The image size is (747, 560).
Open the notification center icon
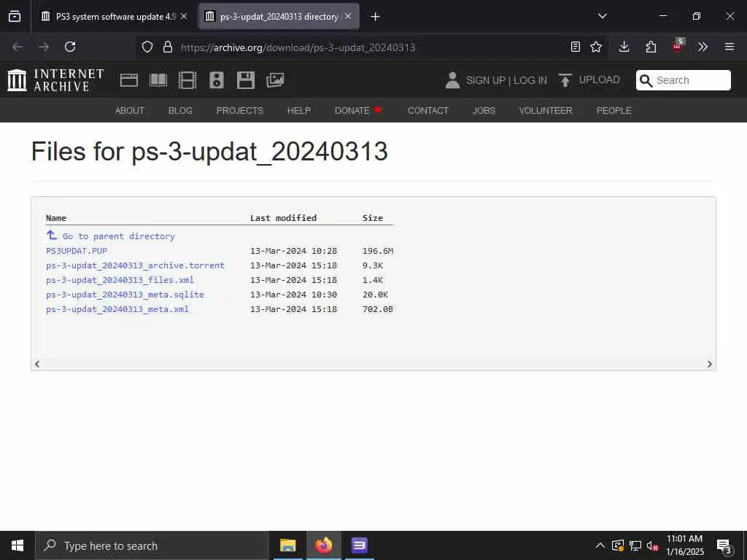pos(724,545)
